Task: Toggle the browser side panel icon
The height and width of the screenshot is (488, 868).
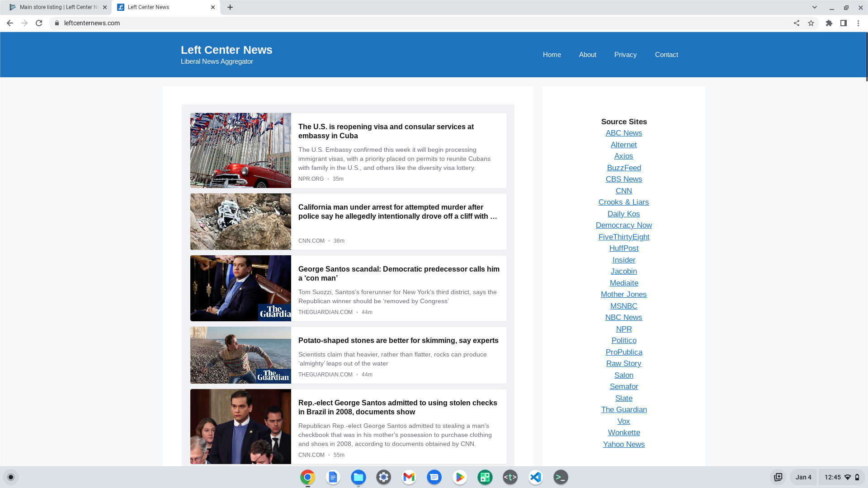Action: tap(844, 23)
